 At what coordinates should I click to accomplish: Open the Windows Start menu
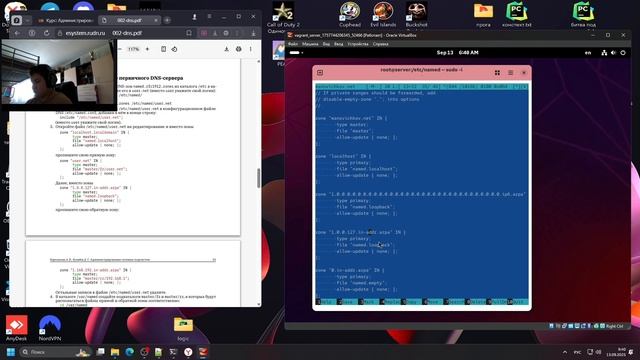pyautogui.click(x=11, y=352)
